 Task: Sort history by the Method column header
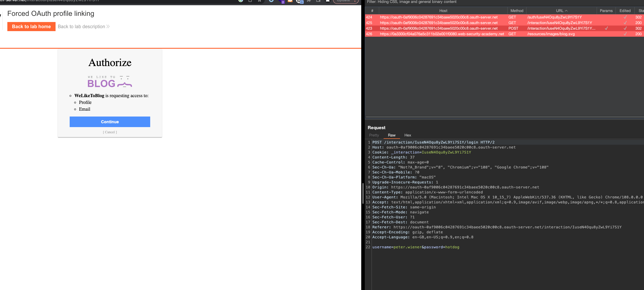(x=517, y=11)
